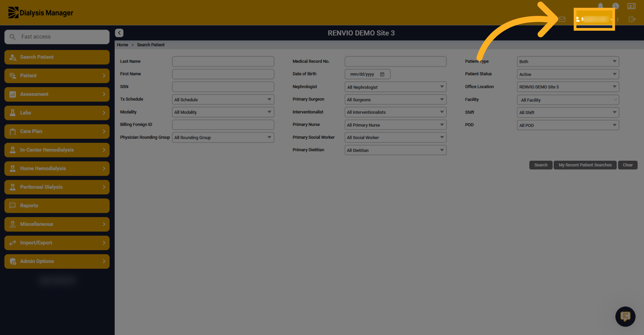Click the notifications bell icon

coord(601,6)
